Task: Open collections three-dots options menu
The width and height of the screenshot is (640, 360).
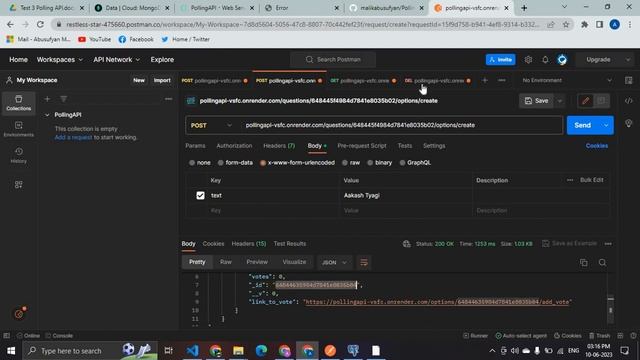Action: coord(168,99)
